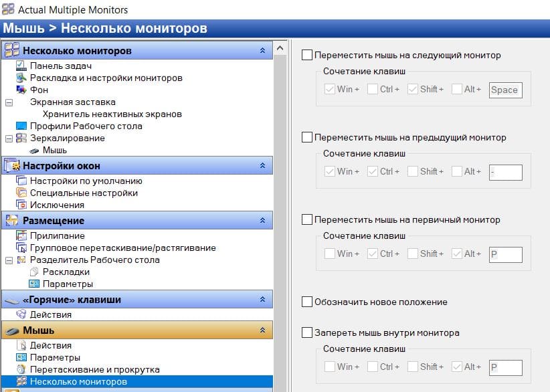550x392 pixels.
Task: Open Исключения settings page
Action: click(x=57, y=205)
